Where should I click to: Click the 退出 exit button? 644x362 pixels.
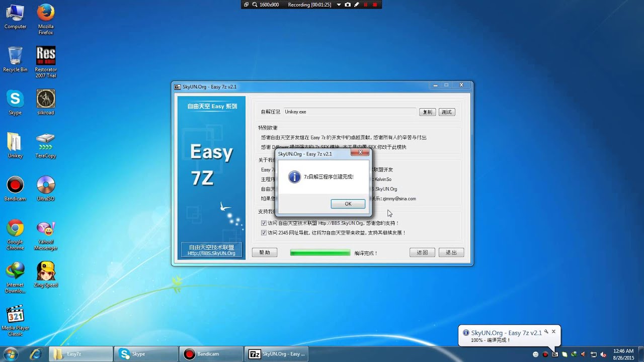coord(451,252)
